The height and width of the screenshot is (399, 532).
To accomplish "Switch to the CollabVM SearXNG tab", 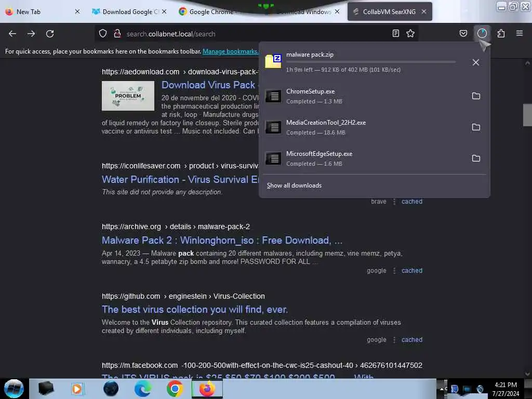I will pyautogui.click(x=389, y=12).
